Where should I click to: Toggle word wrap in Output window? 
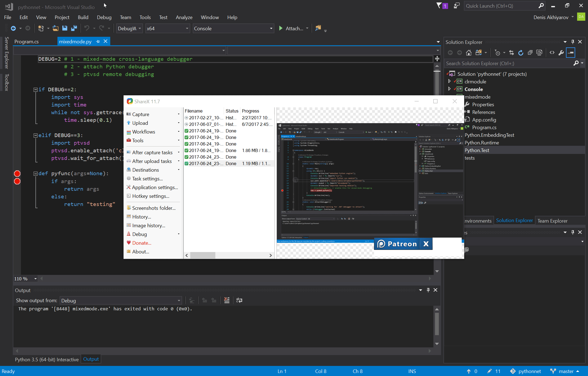pos(239,300)
